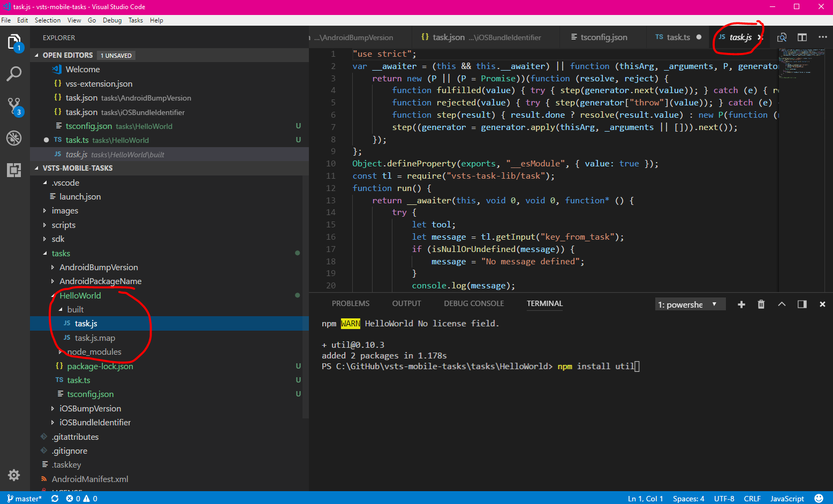This screenshot has width=833, height=504.
Task: Open the Manage gear settings icon
Action: pos(14,475)
